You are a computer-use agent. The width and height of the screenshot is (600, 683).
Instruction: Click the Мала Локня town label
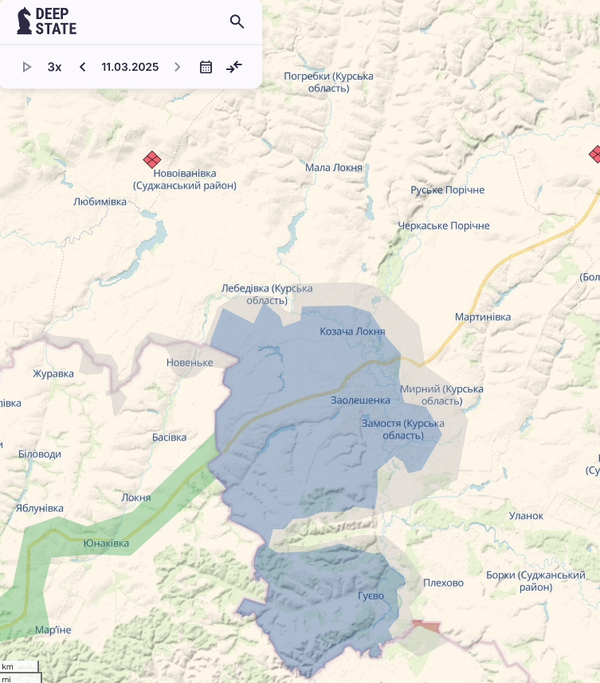(x=333, y=168)
